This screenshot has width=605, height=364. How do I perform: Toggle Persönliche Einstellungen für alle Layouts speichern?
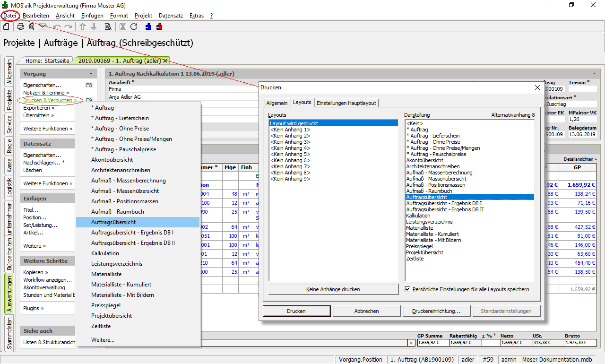coord(408,289)
